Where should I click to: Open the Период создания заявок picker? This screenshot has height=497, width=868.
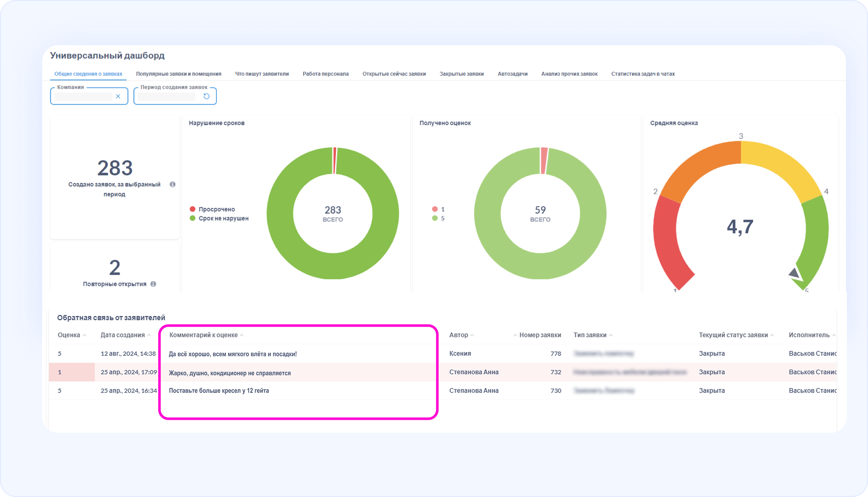[167, 97]
